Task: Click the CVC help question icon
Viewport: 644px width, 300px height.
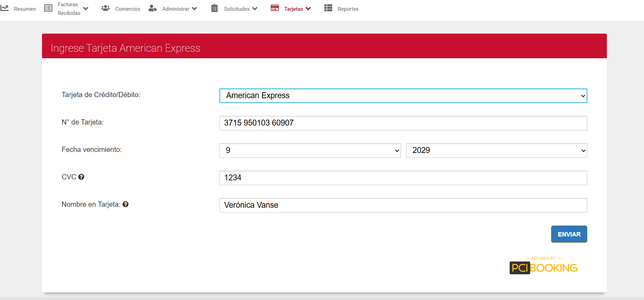Action: 81,177
